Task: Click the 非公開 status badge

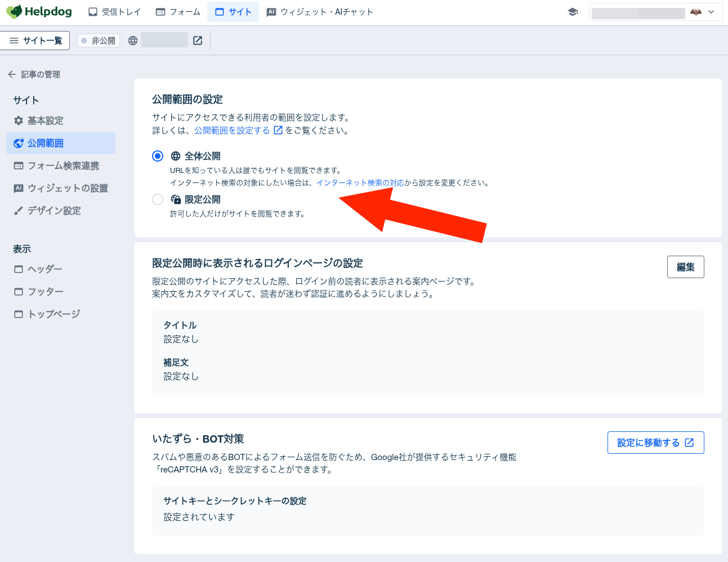Action: click(99, 41)
